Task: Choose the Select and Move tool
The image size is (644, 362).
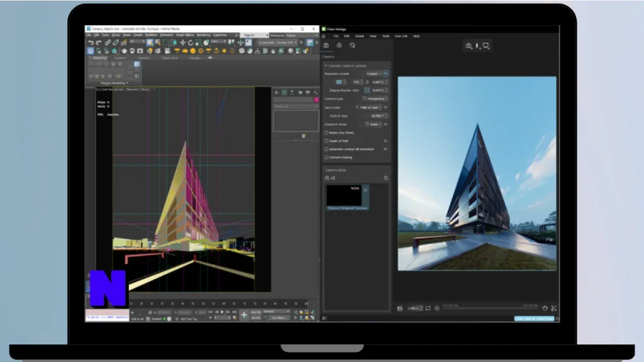Action: (x=183, y=43)
